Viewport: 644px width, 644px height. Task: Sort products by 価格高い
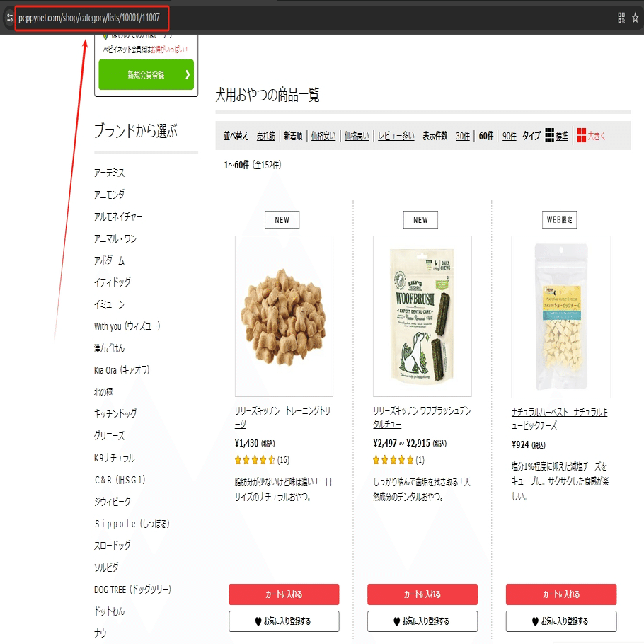[357, 136]
